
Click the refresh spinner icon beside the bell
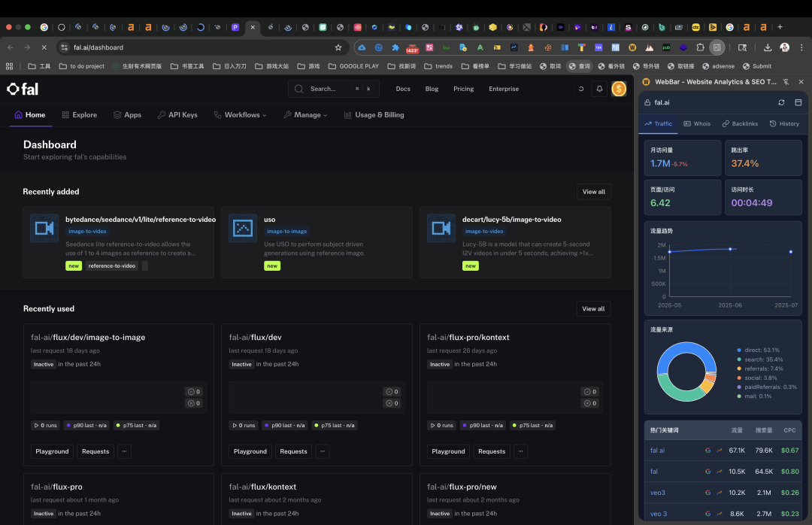pos(581,89)
